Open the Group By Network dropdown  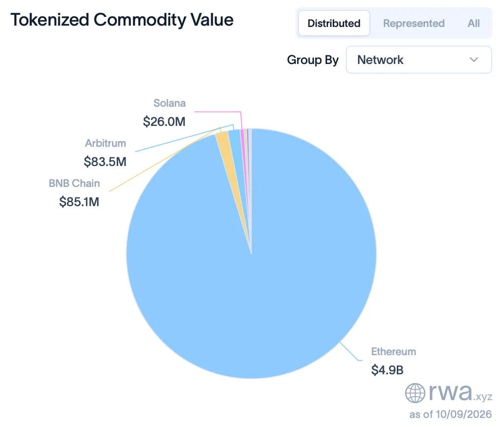tap(419, 60)
